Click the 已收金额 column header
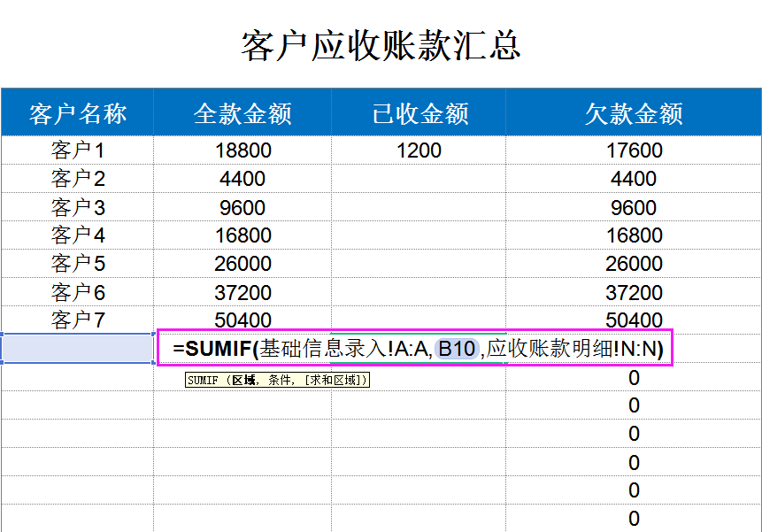This screenshot has height=532, width=762. tap(419, 113)
